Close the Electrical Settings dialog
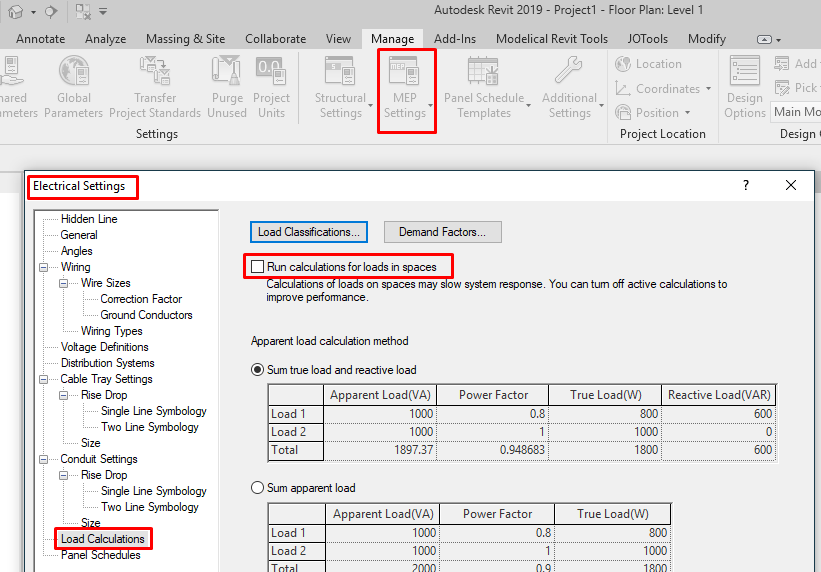Image resolution: width=821 pixels, height=572 pixels. (791, 185)
